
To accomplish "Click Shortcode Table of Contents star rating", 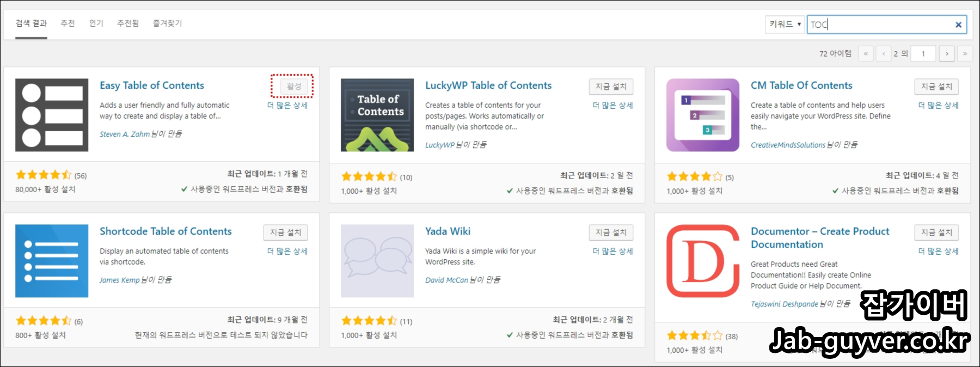I will (x=44, y=321).
